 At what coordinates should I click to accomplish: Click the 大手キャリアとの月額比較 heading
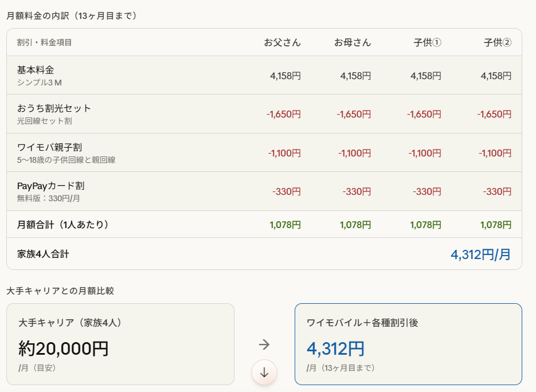tap(60, 291)
